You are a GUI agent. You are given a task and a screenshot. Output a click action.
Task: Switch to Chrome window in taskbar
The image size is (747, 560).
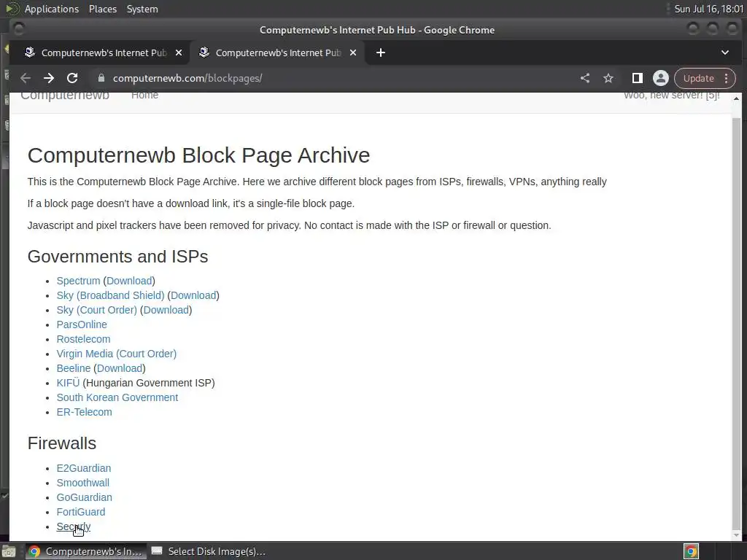tap(85, 551)
